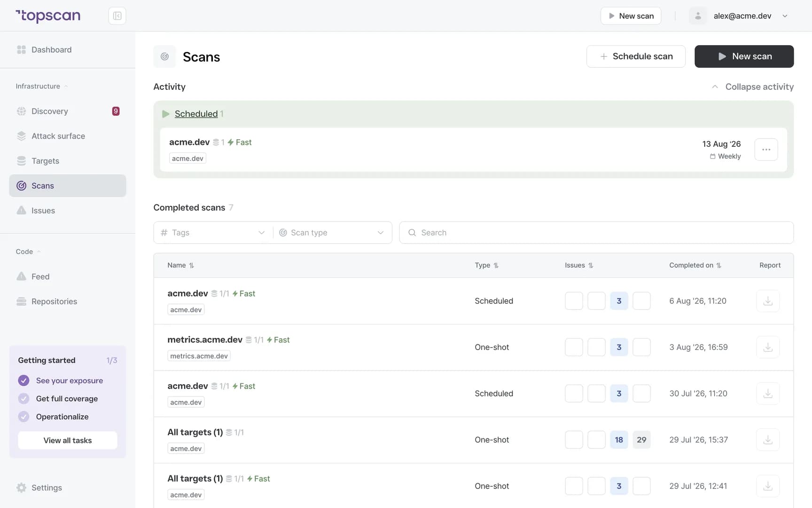This screenshot has height=508, width=812.
Task: Open the Tags filter dropdown
Action: click(213, 232)
